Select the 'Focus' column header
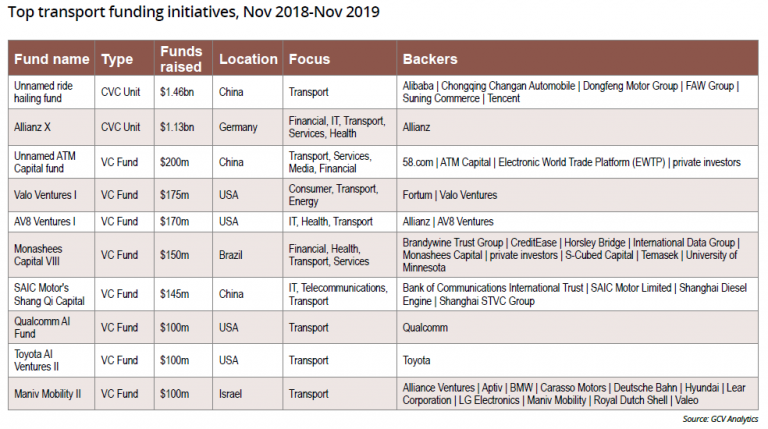Viewport: 768px width, 429px height. coord(309,59)
